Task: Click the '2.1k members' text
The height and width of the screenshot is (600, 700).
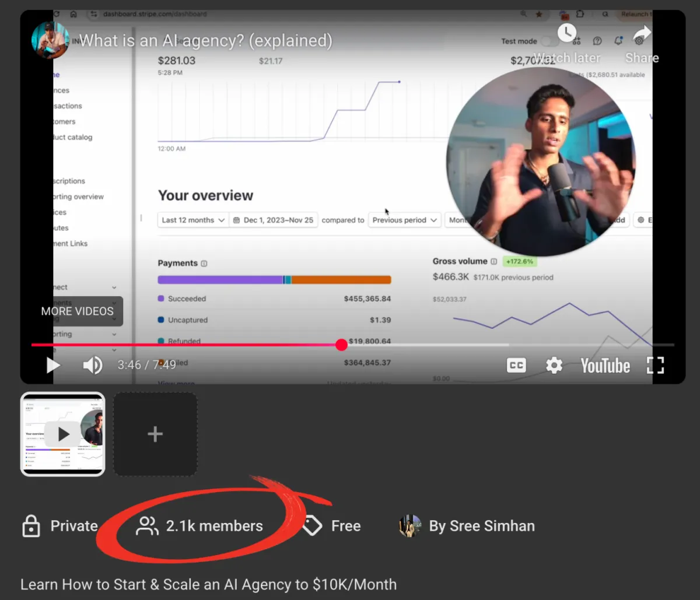Action: (215, 526)
